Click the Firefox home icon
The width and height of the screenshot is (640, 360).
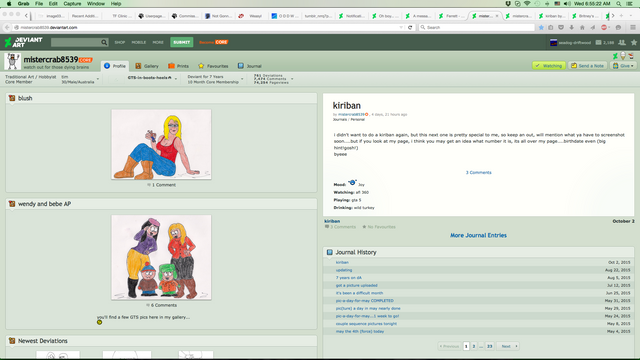(x=582, y=27)
